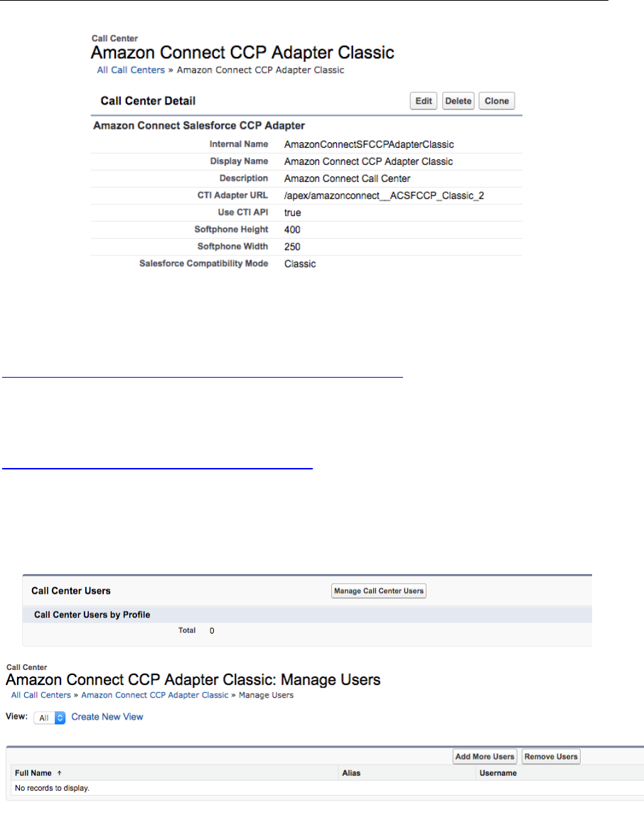Viewport: 644px width, 830px height.
Task: Click Amazon Connect Salesforce CCP Adapter section title
Action: [x=199, y=125]
